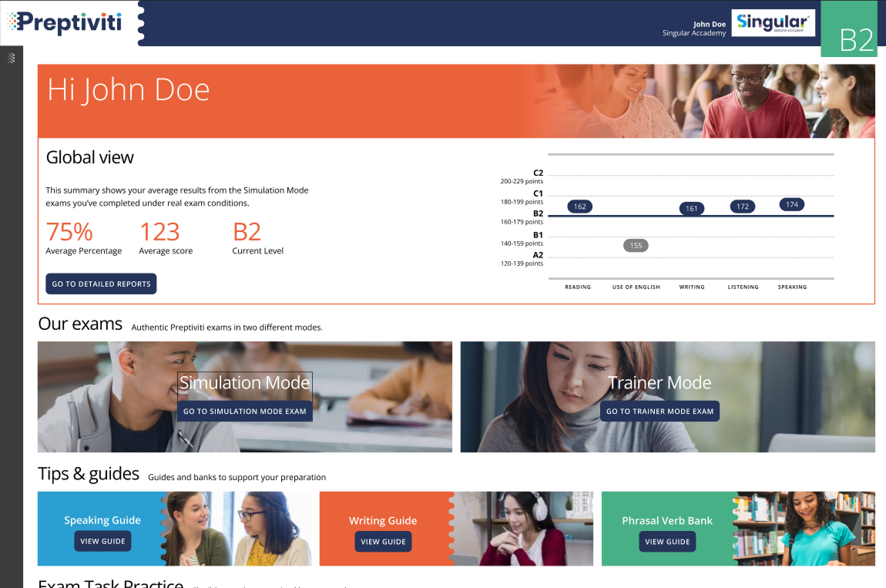Click the Phrasal Verb Bank photo
This screenshot has height=588, width=886.
click(805, 529)
